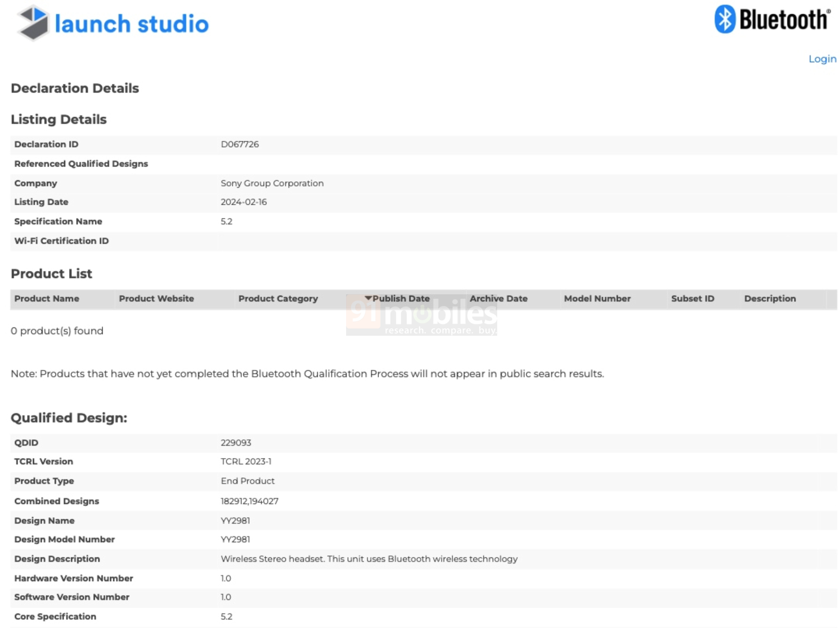Click the Declaration ID value D067726
Screen dimensions: 840x628
click(240, 144)
